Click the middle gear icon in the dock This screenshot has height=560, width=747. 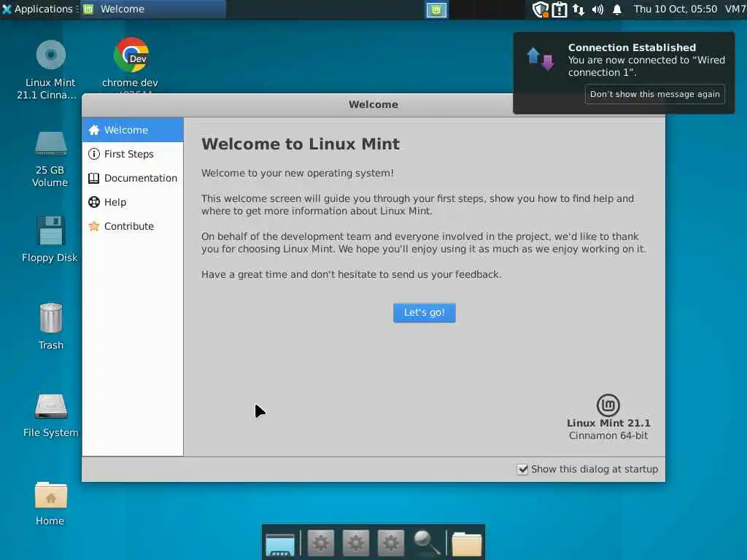click(355, 542)
